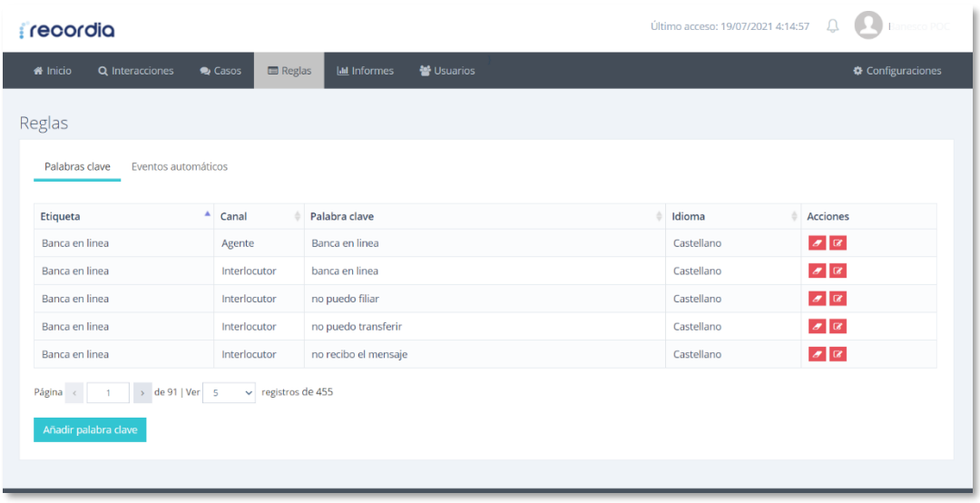Click the Reglas page heading
Screen dimensions: 980x503
[x=44, y=123]
